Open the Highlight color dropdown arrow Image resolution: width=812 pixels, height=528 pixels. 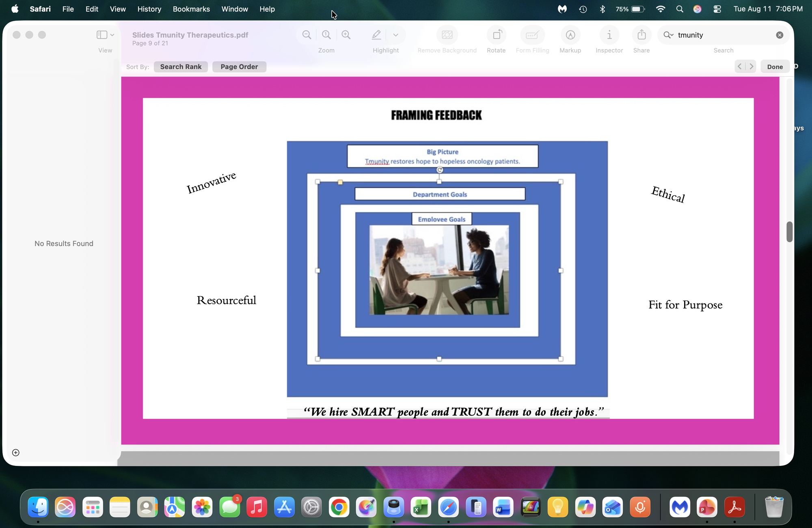point(396,35)
